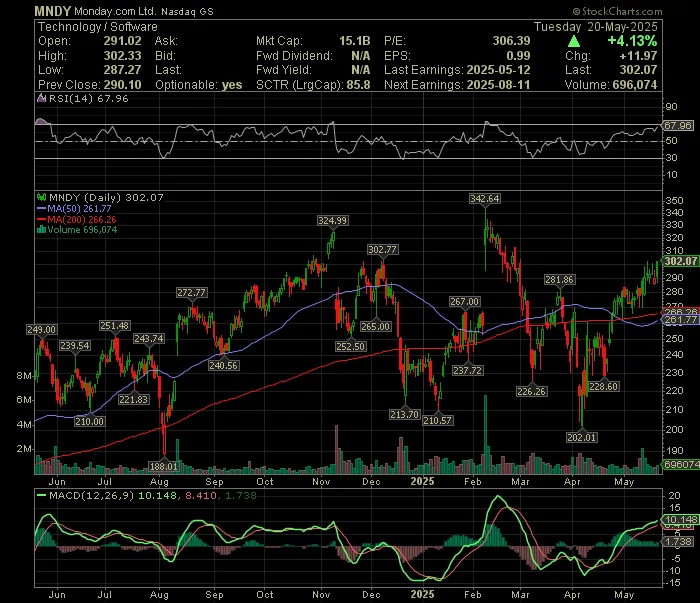Click the 261.77 MA tag on right axis
Viewport: 700px width, 603px height.
681,320
